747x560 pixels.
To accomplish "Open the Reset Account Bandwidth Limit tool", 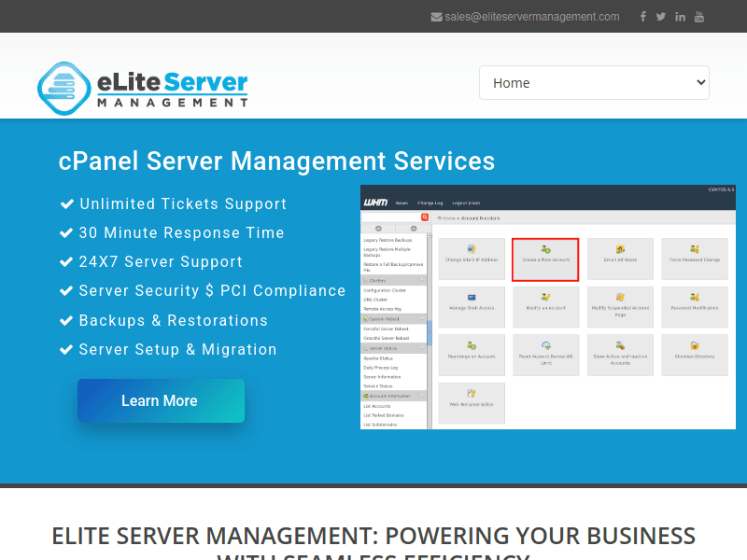I will pyautogui.click(x=545, y=355).
